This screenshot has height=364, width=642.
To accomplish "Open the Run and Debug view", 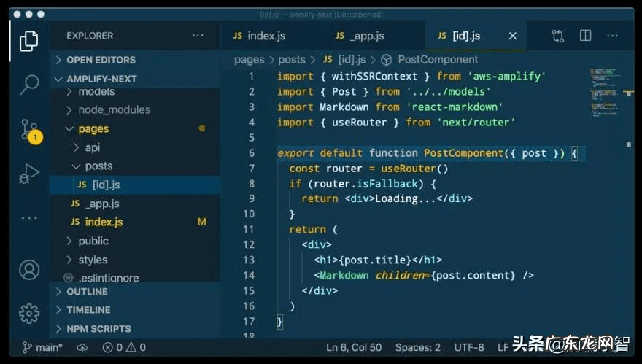I will tap(28, 174).
